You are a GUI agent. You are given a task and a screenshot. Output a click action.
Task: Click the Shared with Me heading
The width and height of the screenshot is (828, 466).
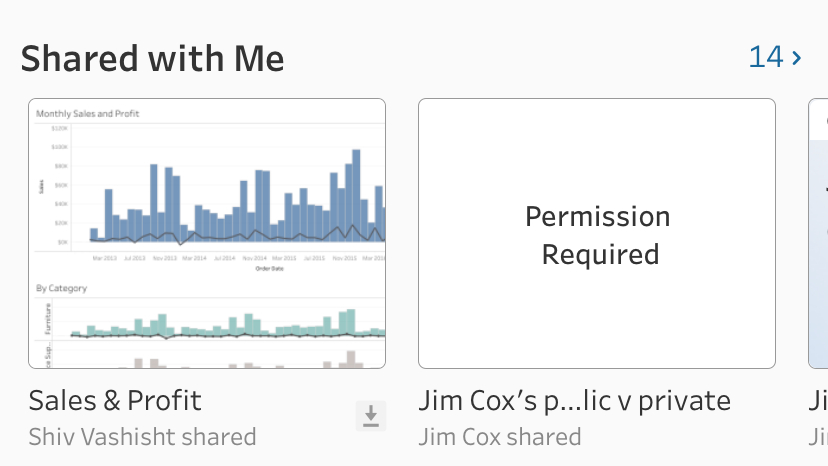(x=152, y=58)
